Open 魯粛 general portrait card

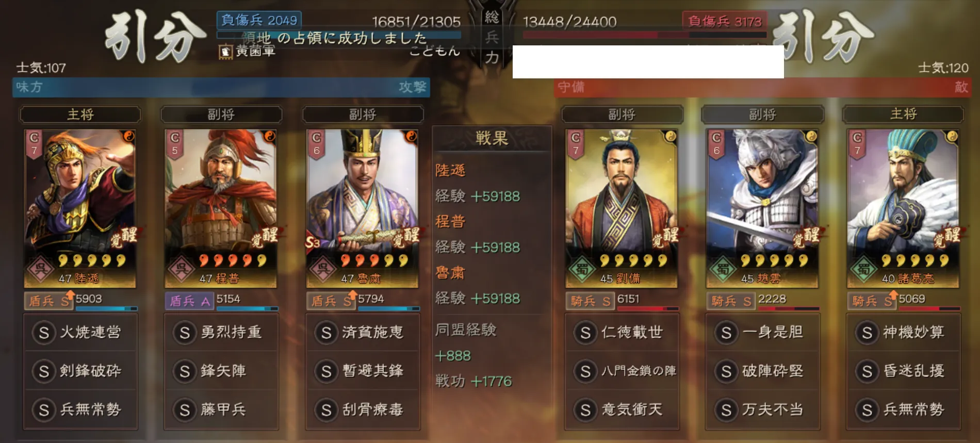(x=362, y=208)
